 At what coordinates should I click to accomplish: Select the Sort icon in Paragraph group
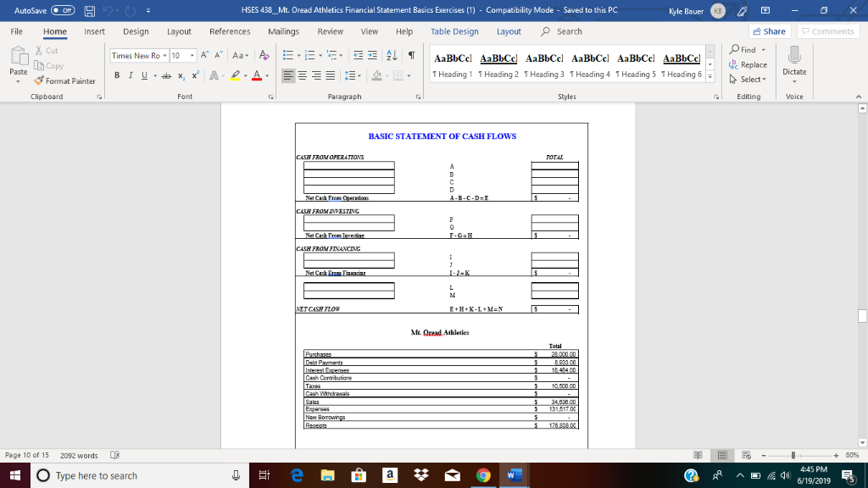[391, 55]
